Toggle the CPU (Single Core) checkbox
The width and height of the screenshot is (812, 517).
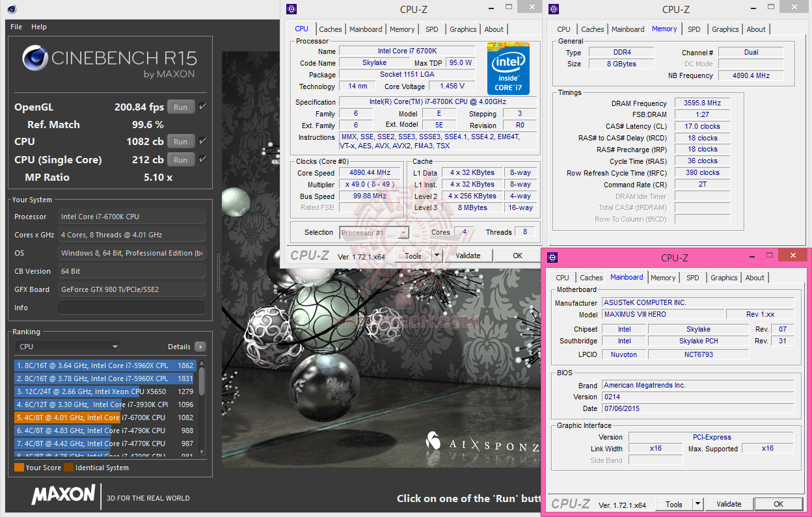tap(203, 159)
